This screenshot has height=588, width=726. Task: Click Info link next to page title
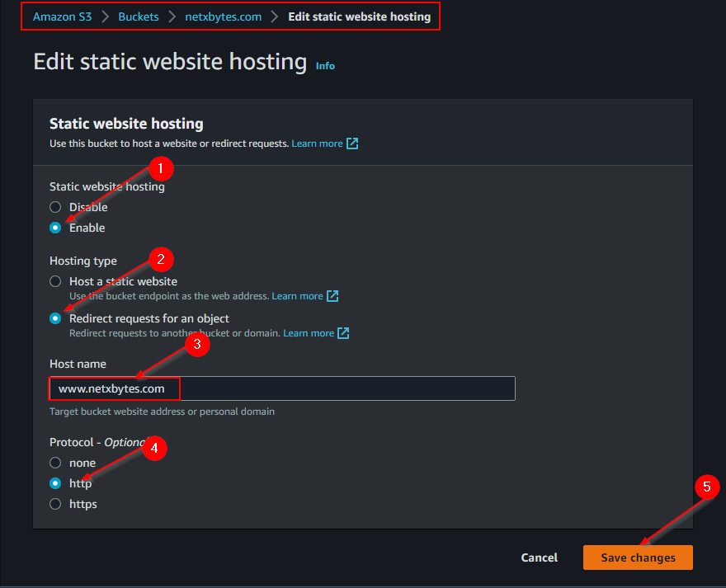[x=325, y=66]
